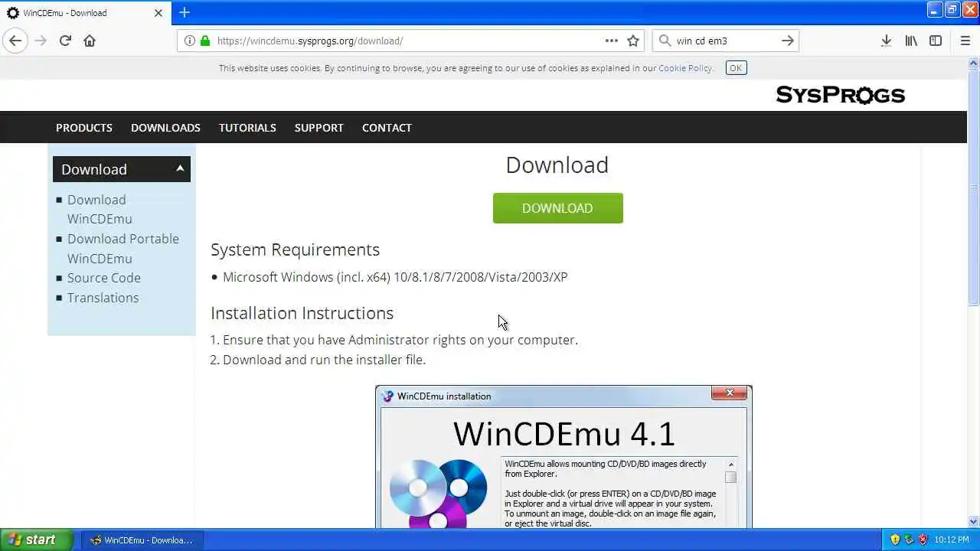This screenshot has height=551, width=980.
Task: Go forward with the browser forward arrow
Action: coord(41,41)
